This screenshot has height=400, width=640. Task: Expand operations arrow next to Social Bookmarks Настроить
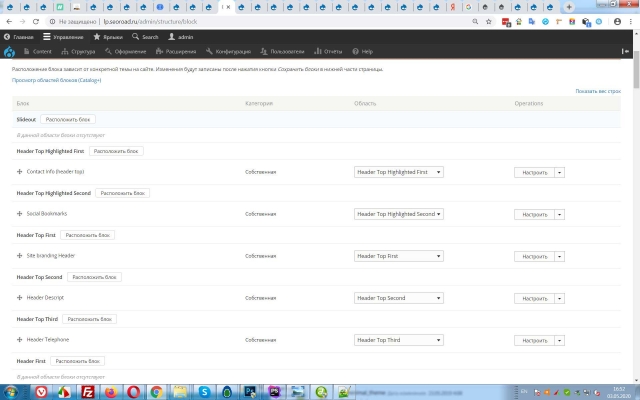(x=560, y=214)
